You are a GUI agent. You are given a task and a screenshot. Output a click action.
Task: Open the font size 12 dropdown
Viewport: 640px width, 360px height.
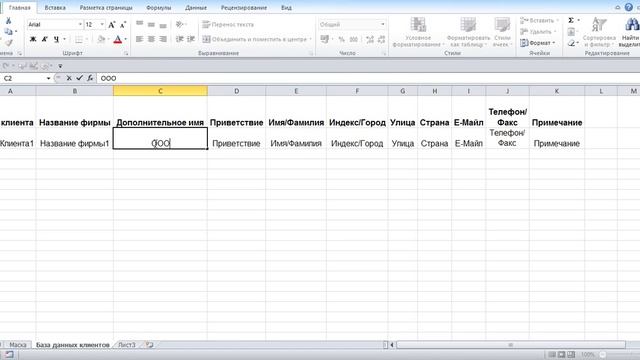(x=102, y=24)
